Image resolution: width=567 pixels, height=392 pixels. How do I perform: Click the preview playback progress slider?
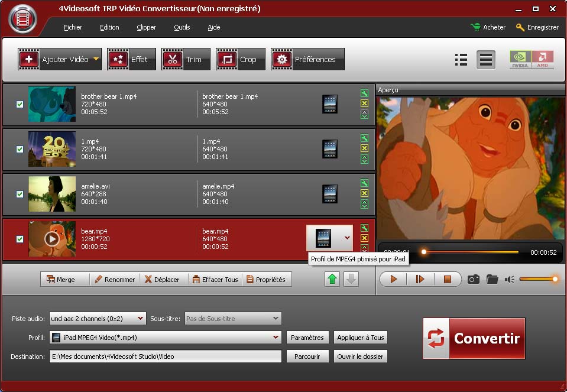471,252
